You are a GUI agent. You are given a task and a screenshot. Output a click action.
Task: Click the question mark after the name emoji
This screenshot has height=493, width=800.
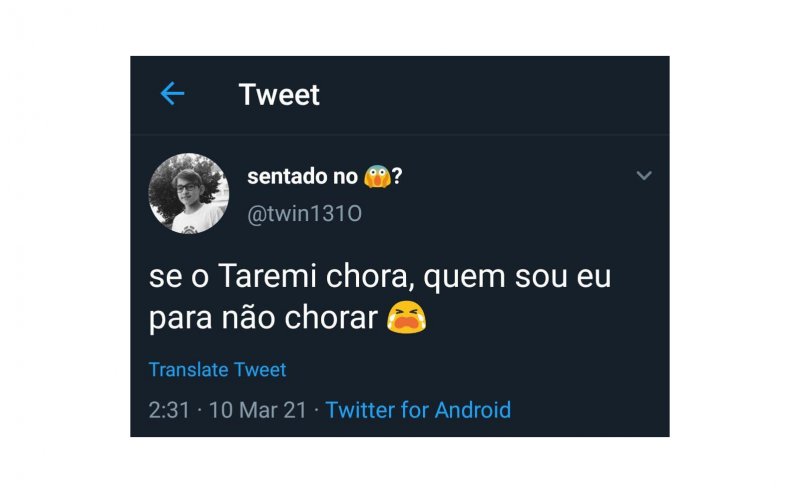pyautogui.click(x=398, y=177)
